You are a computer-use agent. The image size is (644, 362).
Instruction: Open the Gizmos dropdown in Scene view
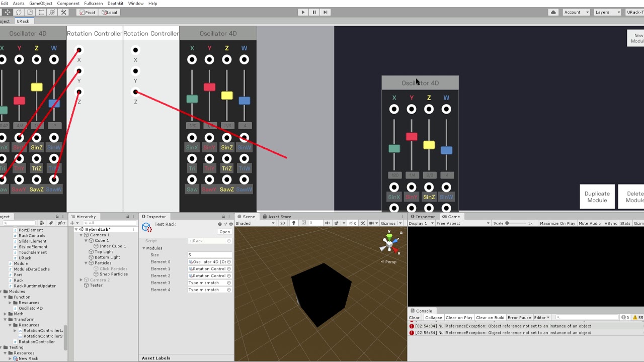[390, 223]
